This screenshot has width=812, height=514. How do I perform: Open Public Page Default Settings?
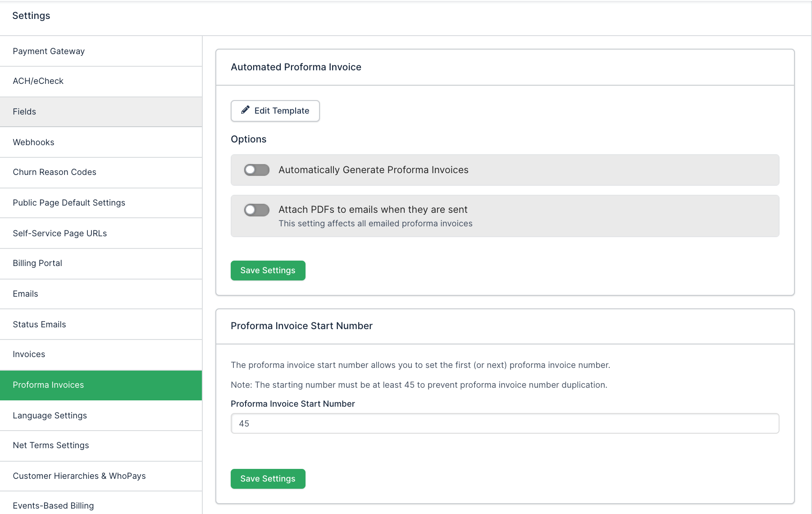pos(69,203)
